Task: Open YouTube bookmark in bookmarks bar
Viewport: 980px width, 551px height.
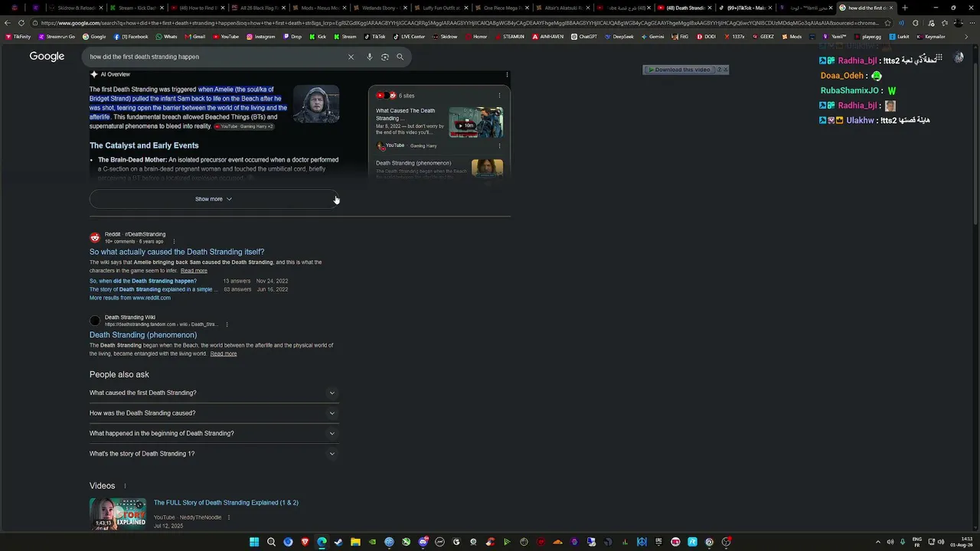Action: 226,37
